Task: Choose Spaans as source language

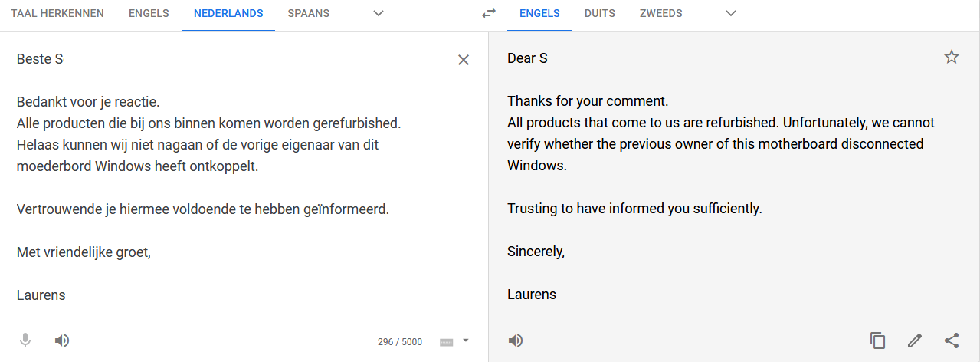Action: 309,13
